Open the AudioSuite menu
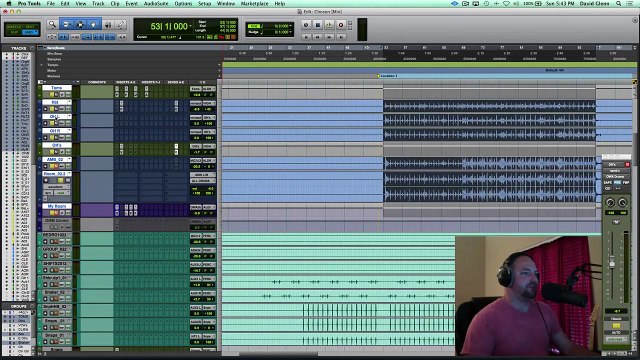This screenshot has height=360, width=640. click(156, 3)
